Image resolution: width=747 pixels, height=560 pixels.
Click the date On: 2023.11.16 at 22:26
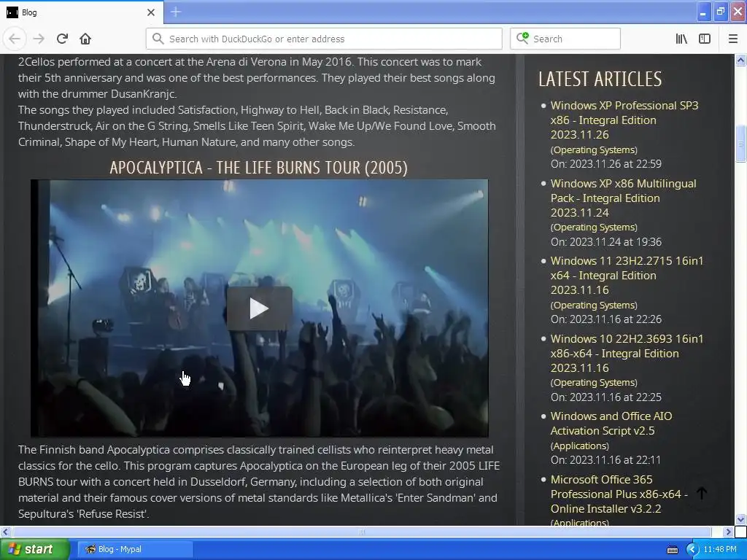pyautogui.click(x=606, y=319)
